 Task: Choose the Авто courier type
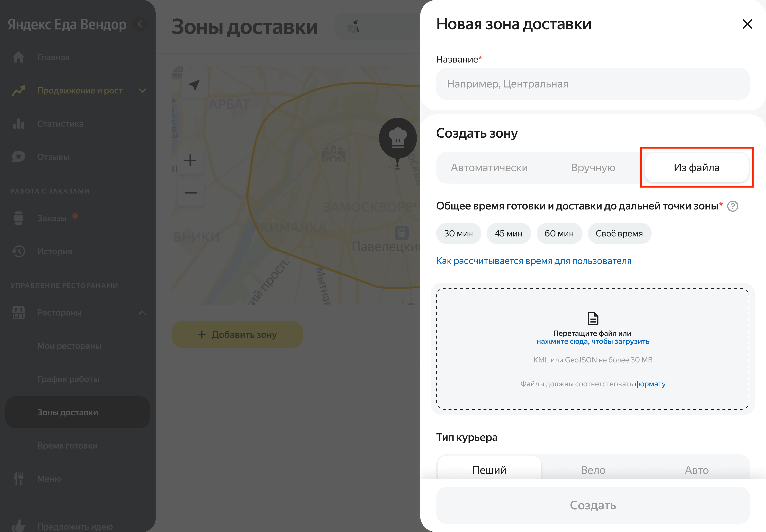click(696, 470)
